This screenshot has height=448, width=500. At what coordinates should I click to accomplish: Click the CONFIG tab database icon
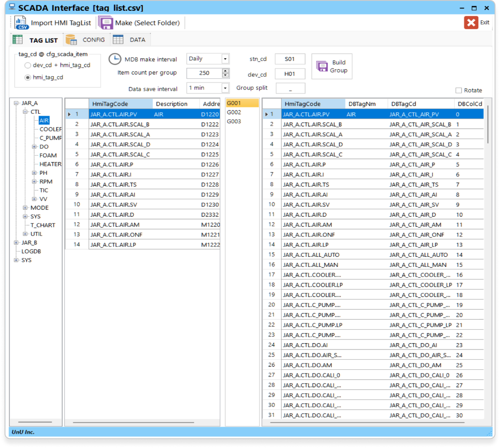point(71,40)
